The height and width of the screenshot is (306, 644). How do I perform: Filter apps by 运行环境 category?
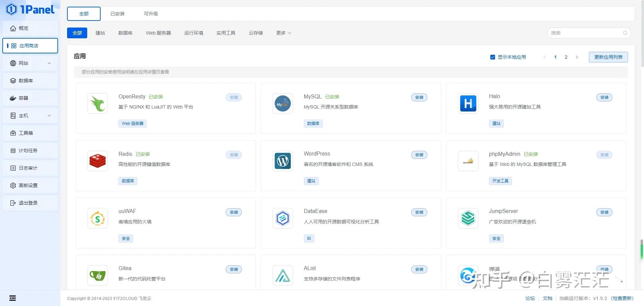coord(194,33)
